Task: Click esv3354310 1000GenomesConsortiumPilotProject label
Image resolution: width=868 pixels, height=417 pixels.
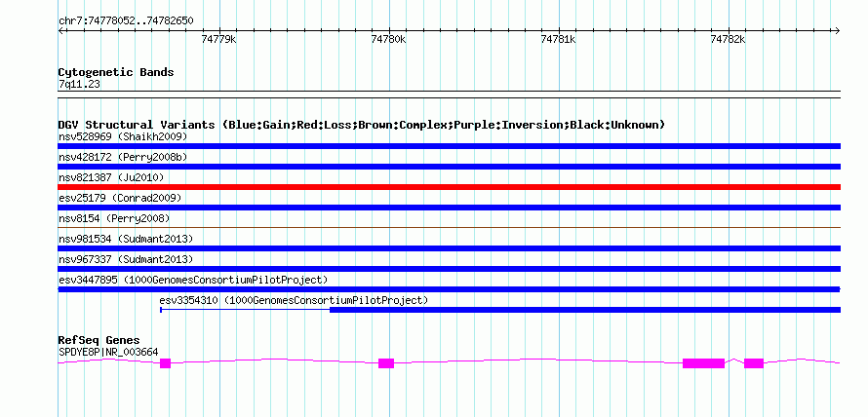Action: tap(294, 300)
